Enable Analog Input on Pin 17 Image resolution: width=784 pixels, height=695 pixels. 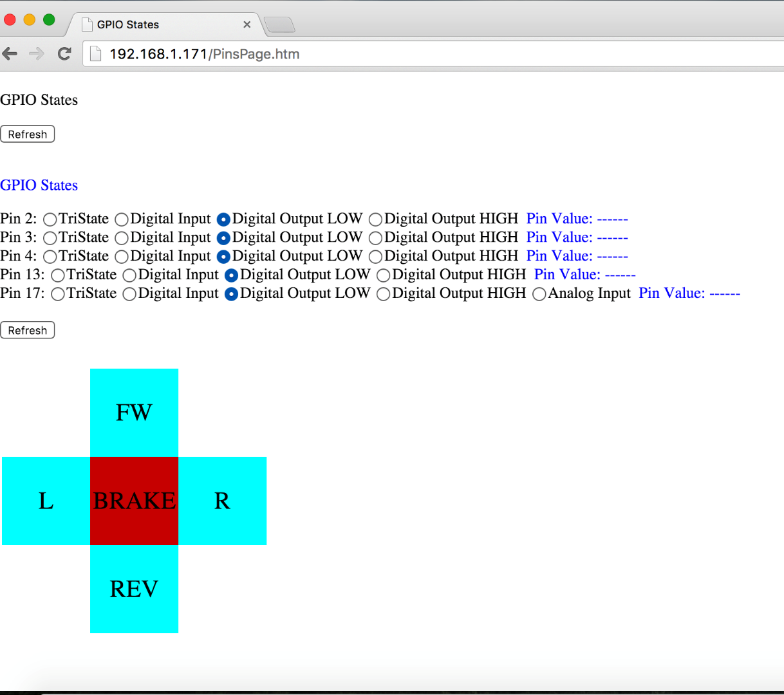point(539,293)
